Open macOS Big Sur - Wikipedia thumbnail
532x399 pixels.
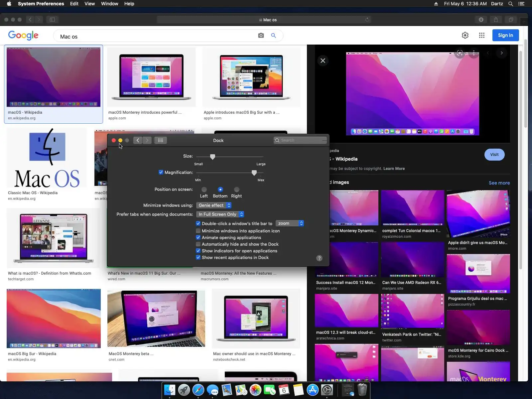(54, 319)
